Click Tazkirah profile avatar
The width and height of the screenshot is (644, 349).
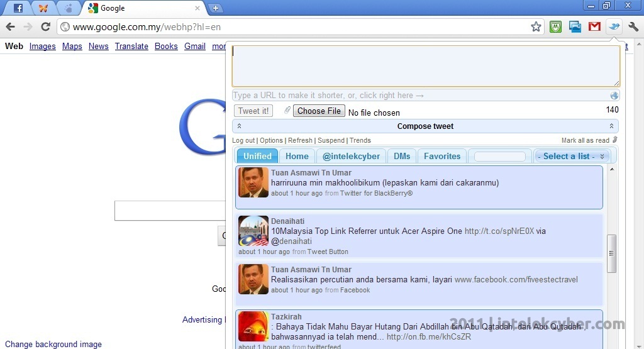tap(253, 326)
